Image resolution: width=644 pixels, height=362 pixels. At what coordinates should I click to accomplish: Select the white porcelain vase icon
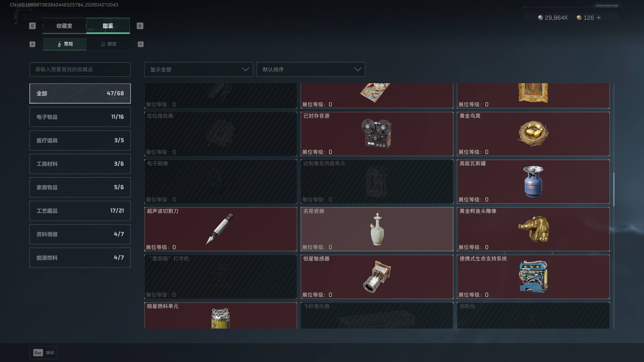377,229
